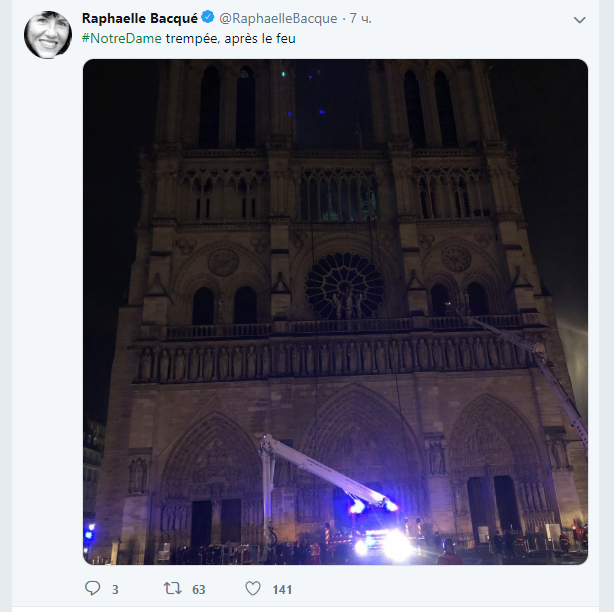Retweet using the arrows icon

click(171, 589)
